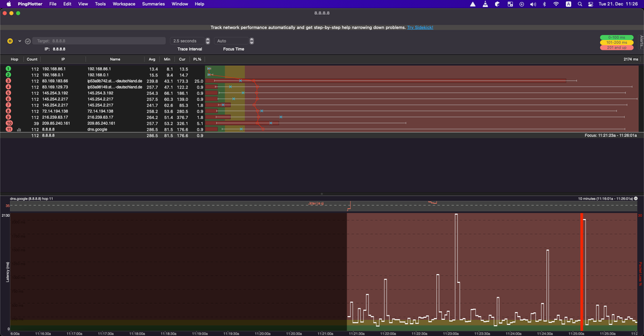
Task: Click the green 0-100 ms legend swatch
Action: [x=616, y=37]
